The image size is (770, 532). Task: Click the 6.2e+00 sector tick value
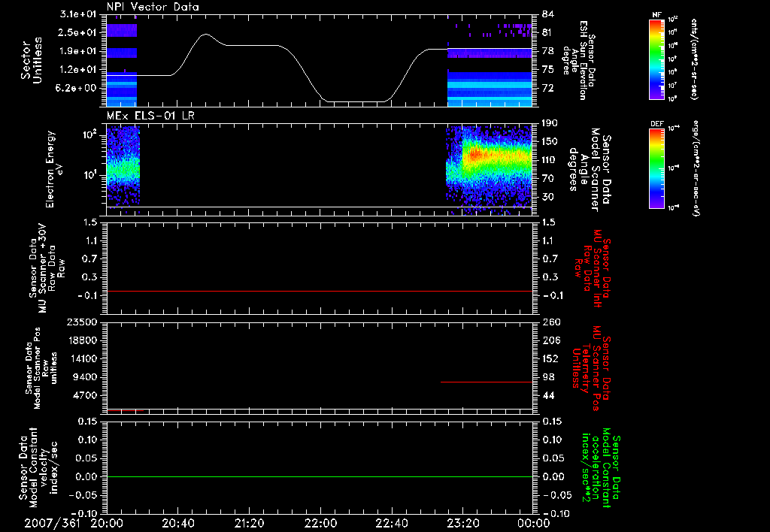pyautogui.click(x=77, y=88)
